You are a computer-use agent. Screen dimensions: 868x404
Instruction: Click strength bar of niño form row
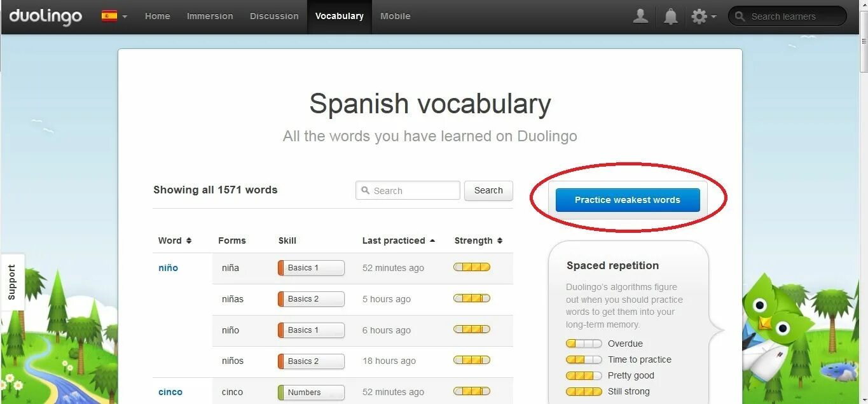472,329
